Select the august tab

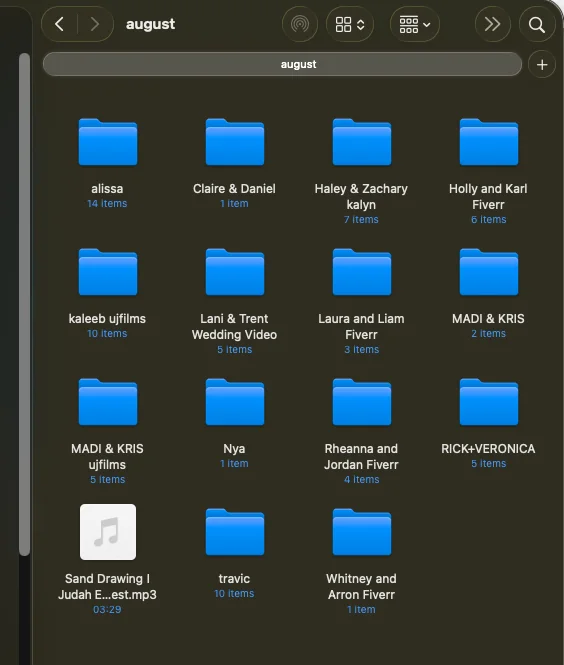coord(282,64)
